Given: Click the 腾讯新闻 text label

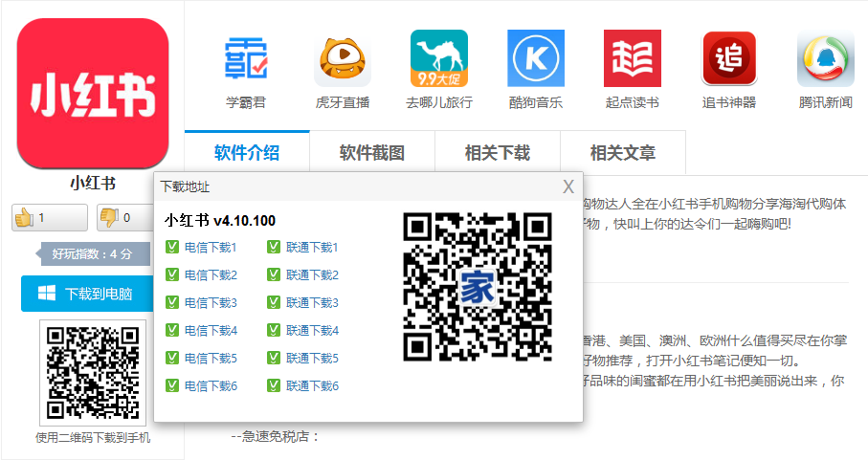Looking at the screenshot, I should [825, 102].
